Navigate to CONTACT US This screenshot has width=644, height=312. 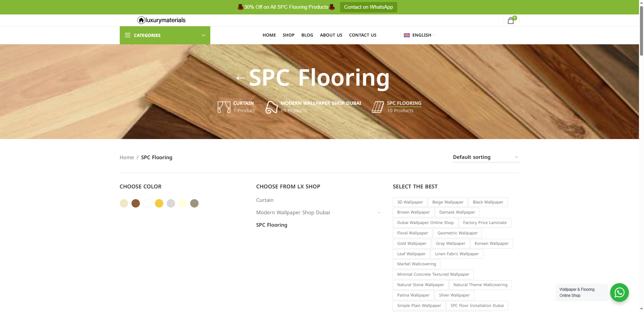pyautogui.click(x=363, y=35)
